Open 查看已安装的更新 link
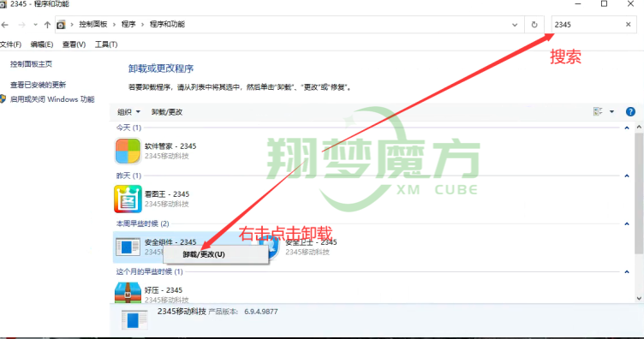 pyautogui.click(x=39, y=85)
